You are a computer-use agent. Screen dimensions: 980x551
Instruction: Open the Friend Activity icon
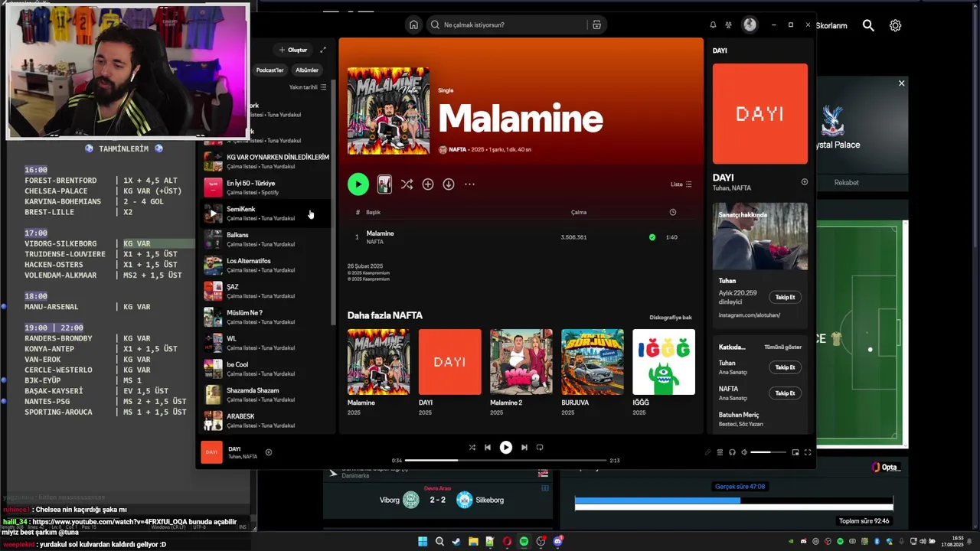coord(729,24)
